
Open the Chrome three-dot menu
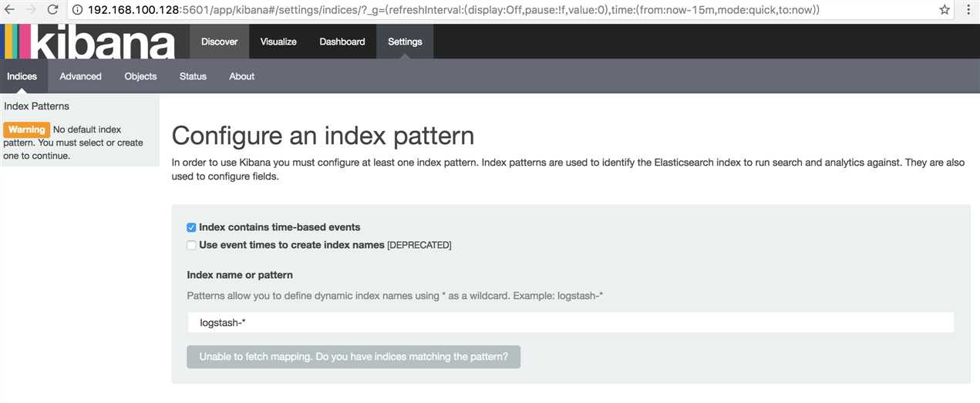(967, 10)
